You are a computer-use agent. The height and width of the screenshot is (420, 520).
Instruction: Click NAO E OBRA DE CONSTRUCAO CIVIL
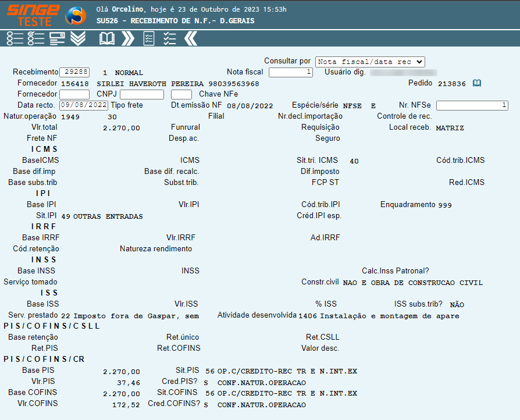pyautogui.click(x=412, y=283)
